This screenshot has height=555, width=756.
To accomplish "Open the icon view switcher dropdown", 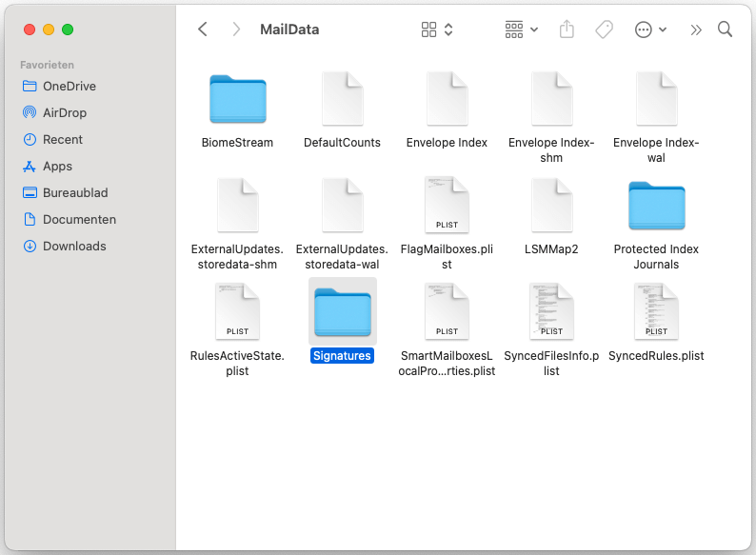I will (437, 30).
